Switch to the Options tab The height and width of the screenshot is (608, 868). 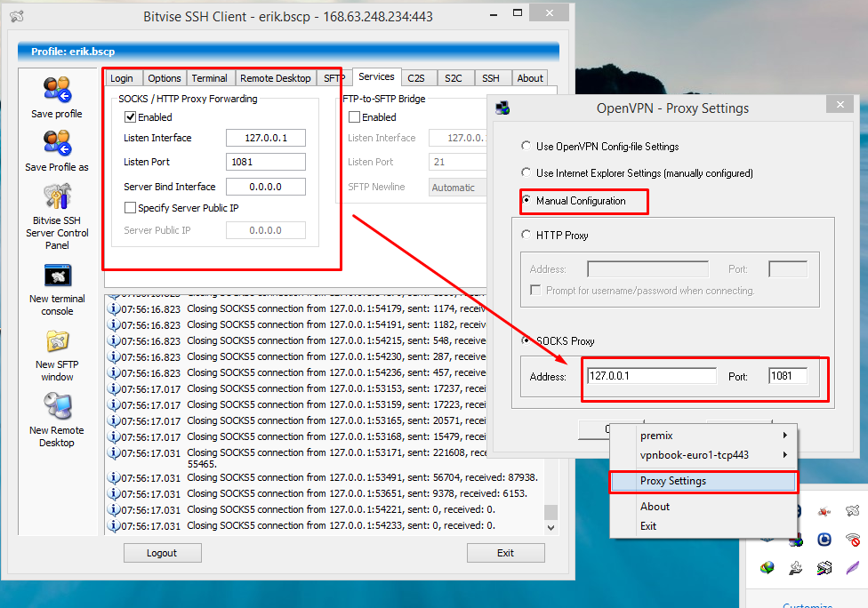click(165, 78)
